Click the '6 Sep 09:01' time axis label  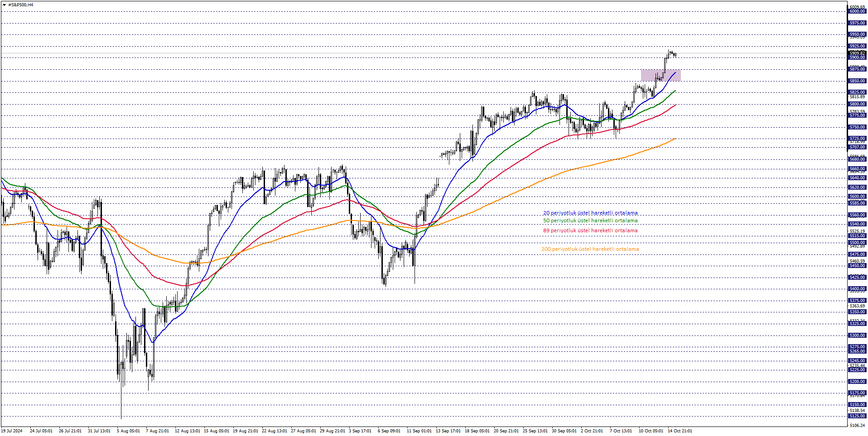[x=389, y=431]
